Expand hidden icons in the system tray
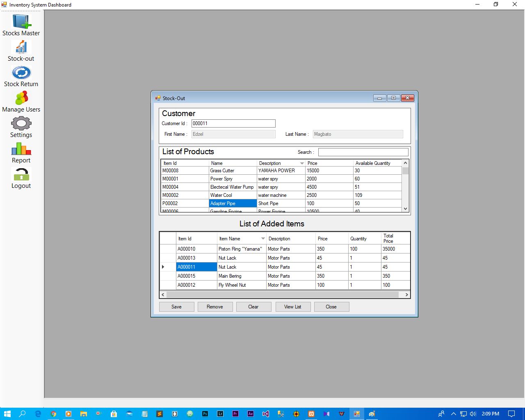Image resolution: width=525 pixels, height=420 pixels. [x=453, y=413]
